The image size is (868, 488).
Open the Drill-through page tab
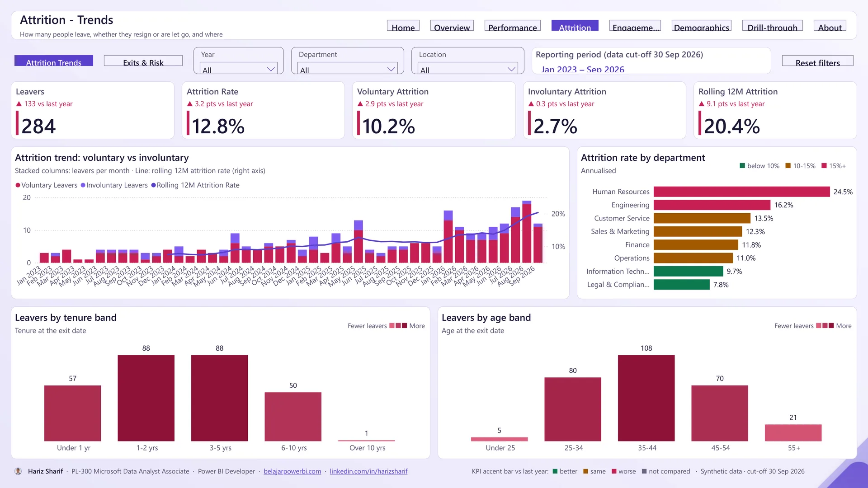coord(773,26)
